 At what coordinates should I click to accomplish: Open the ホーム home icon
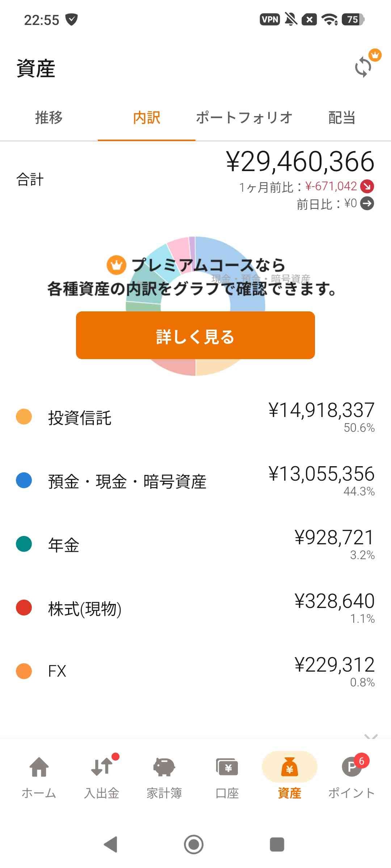tap(39, 767)
